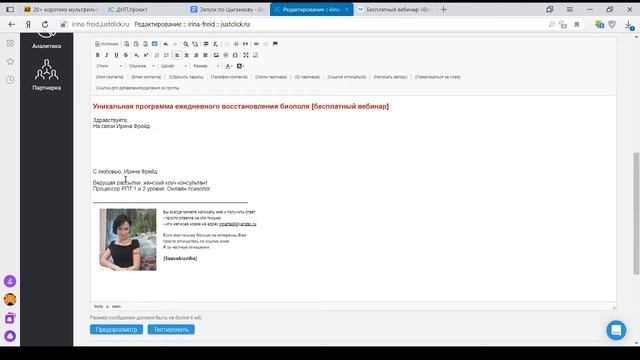
Task: Click the Undo arrow in editor toolbar
Action: click(166, 44)
